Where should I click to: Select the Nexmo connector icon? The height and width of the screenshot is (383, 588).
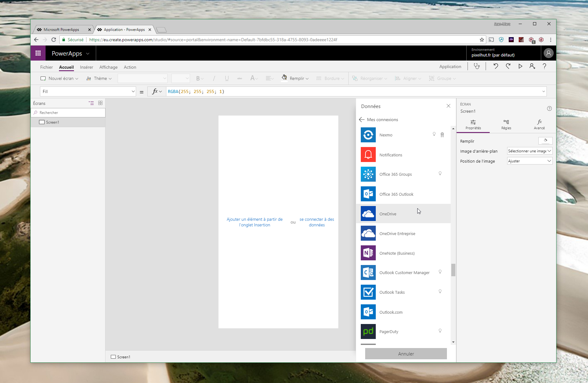pyautogui.click(x=368, y=135)
